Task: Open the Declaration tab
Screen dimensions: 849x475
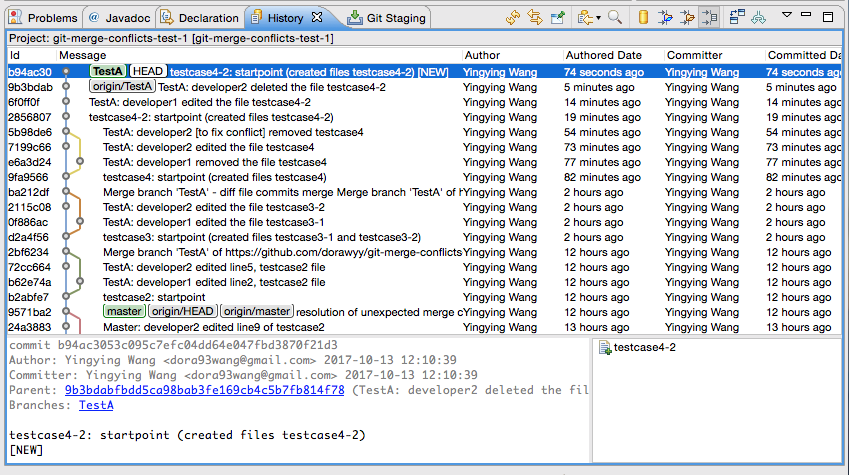Action: (x=200, y=18)
